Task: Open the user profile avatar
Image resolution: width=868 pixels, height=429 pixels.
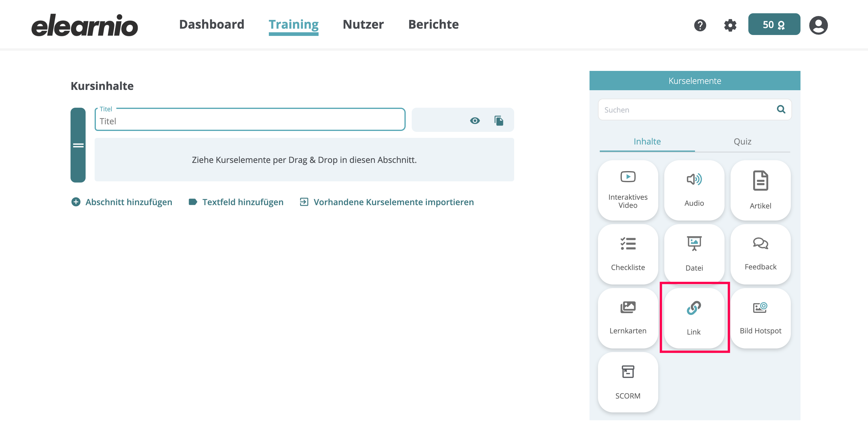Action: point(819,25)
